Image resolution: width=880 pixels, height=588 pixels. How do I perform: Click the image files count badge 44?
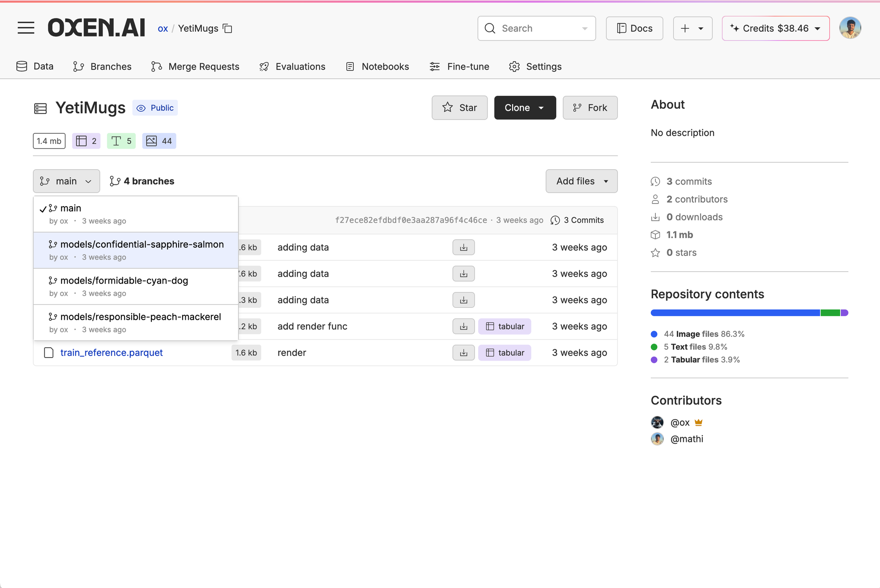pyautogui.click(x=159, y=141)
